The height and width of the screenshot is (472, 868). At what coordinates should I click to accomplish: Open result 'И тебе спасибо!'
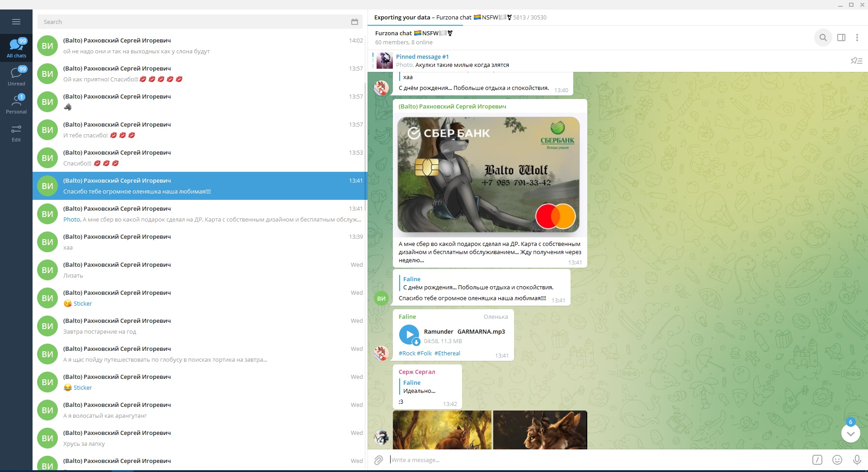pos(200,130)
